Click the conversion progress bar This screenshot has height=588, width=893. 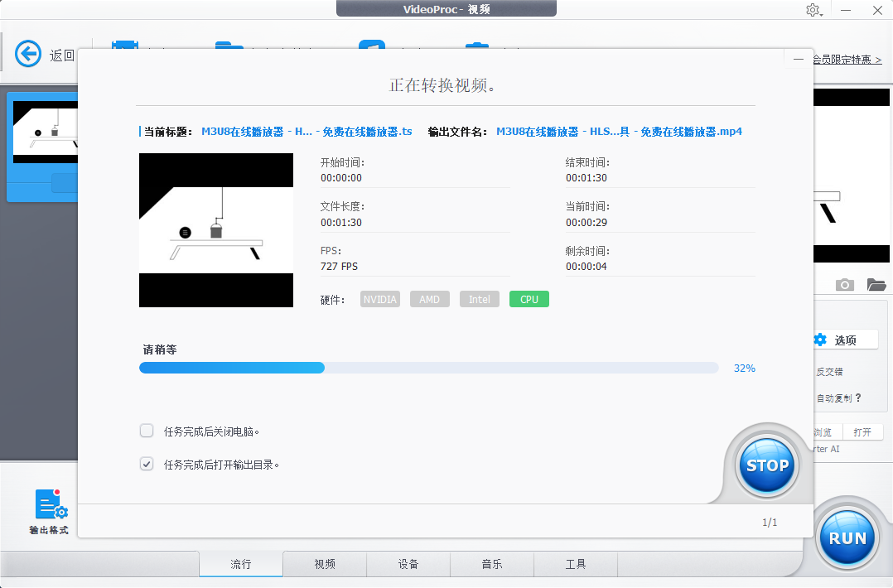(x=429, y=368)
